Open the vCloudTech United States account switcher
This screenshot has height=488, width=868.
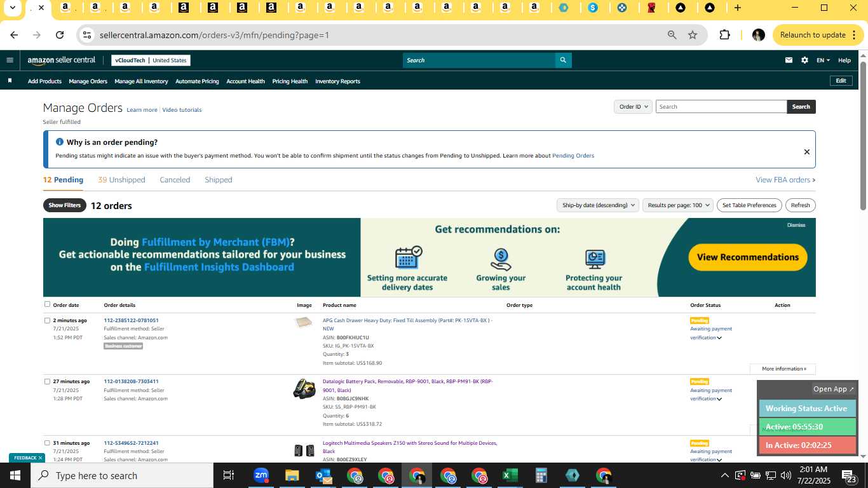(151, 60)
